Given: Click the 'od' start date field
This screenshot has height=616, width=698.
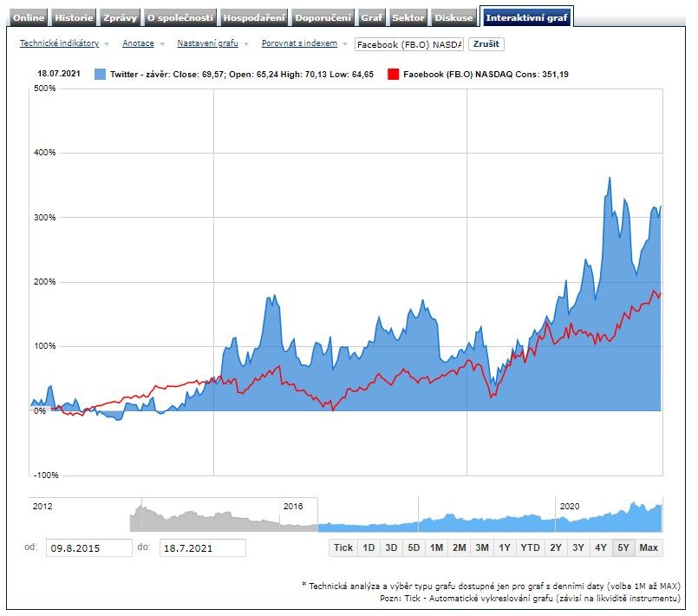Looking at the screenshot, I should coord(88,548).
